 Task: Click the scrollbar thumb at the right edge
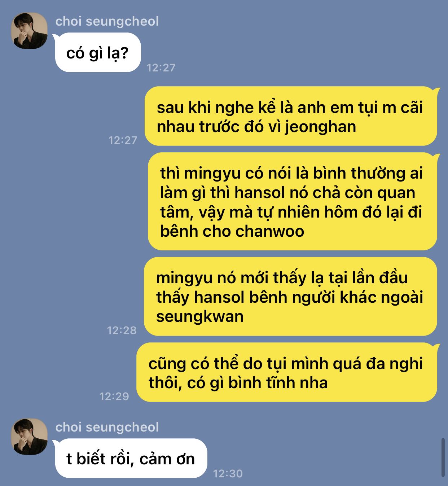pos(443,457)
